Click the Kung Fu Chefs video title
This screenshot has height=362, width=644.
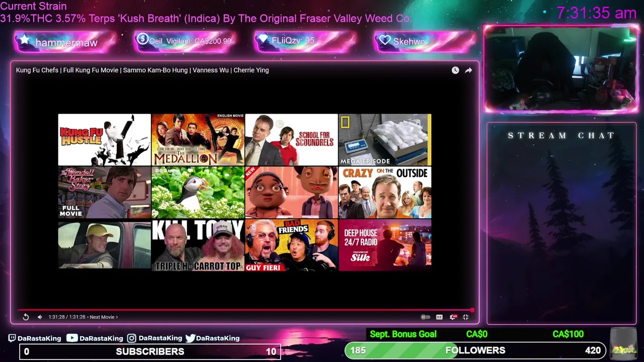[x=142, y=70]
